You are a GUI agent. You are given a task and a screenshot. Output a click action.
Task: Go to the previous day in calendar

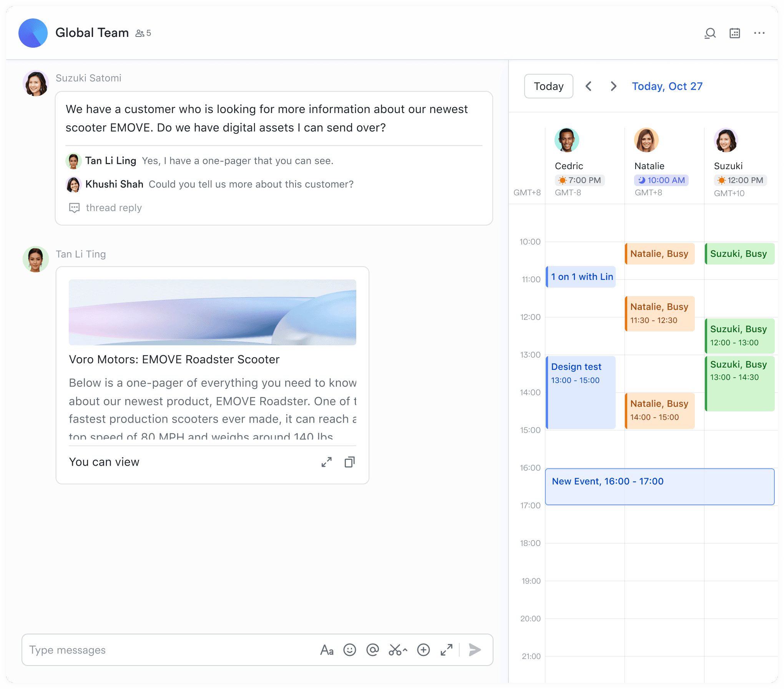pos(589,86)
